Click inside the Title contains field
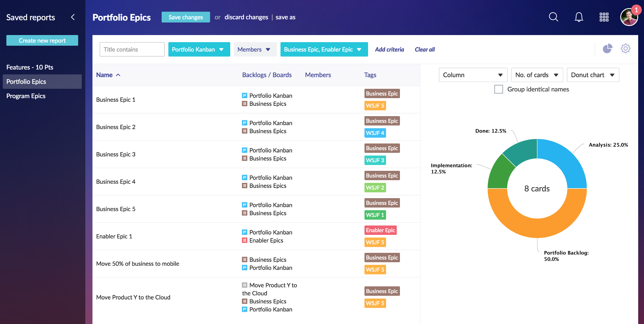 point(132,49)
